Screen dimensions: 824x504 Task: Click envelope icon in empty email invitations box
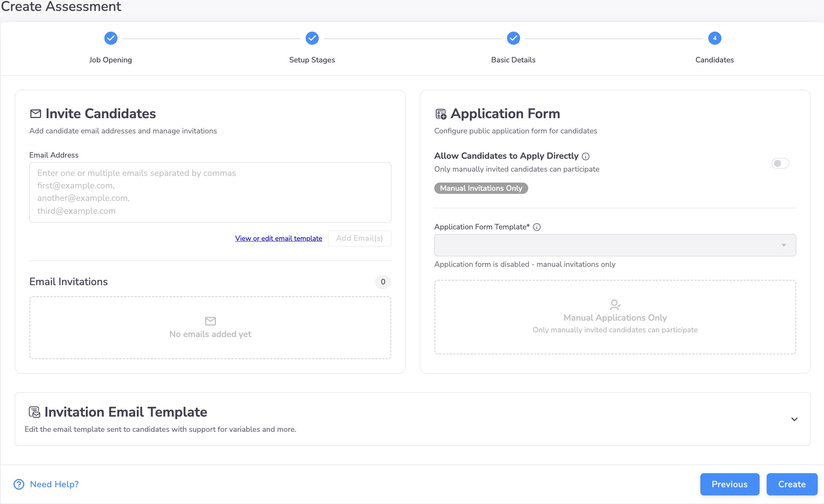[x=210, y=321]
